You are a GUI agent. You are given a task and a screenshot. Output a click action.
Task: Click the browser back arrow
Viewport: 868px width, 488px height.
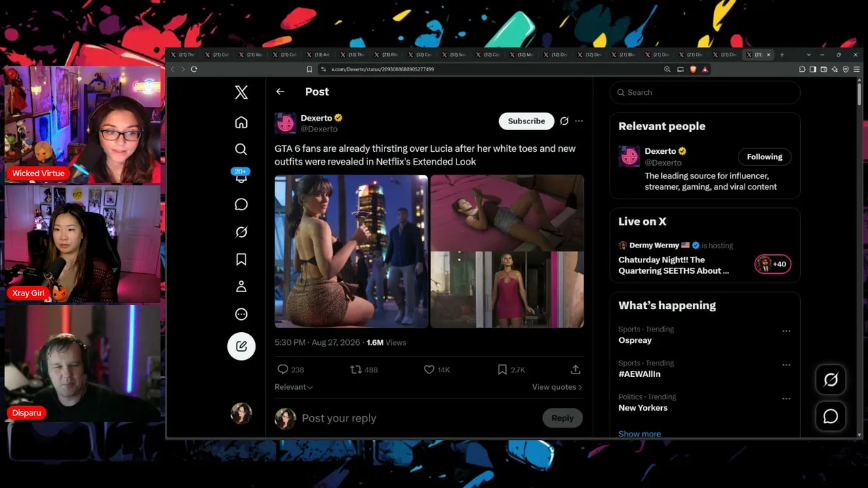172,69
